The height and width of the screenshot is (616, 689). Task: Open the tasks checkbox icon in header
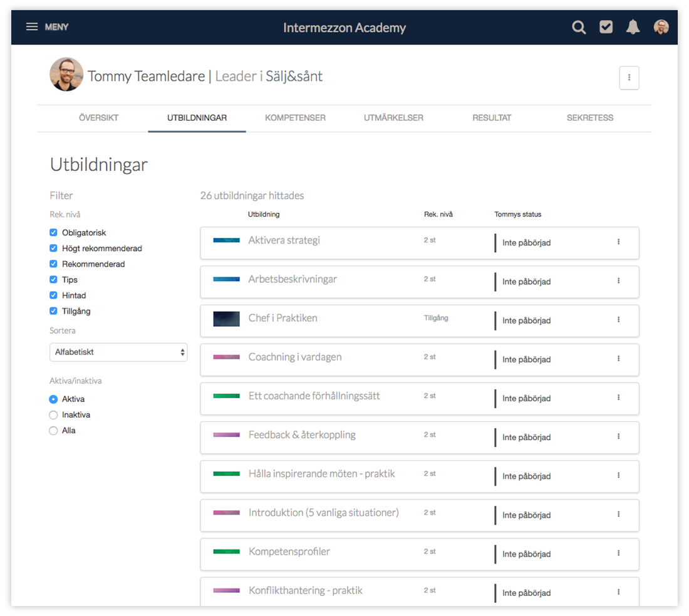[606, 27]
